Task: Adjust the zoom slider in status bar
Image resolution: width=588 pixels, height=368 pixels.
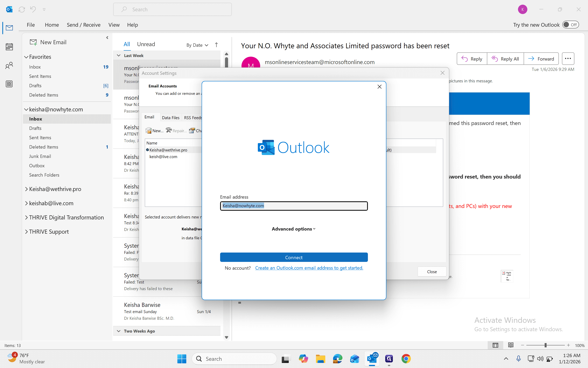Action: pos(545,345)
